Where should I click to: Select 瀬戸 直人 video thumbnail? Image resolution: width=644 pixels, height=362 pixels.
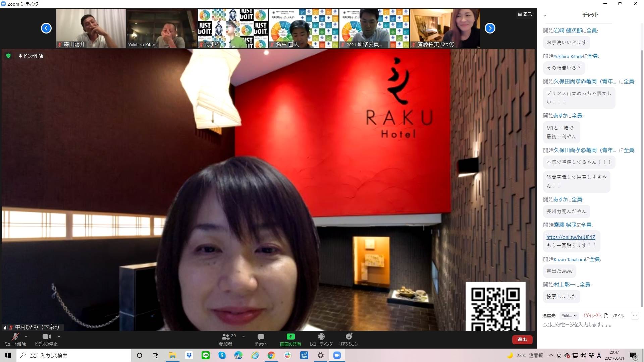click(304, 28)
